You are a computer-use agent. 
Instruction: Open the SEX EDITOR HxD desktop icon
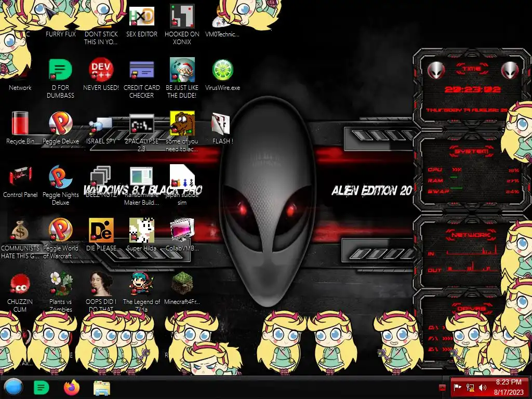coord(142,16)
